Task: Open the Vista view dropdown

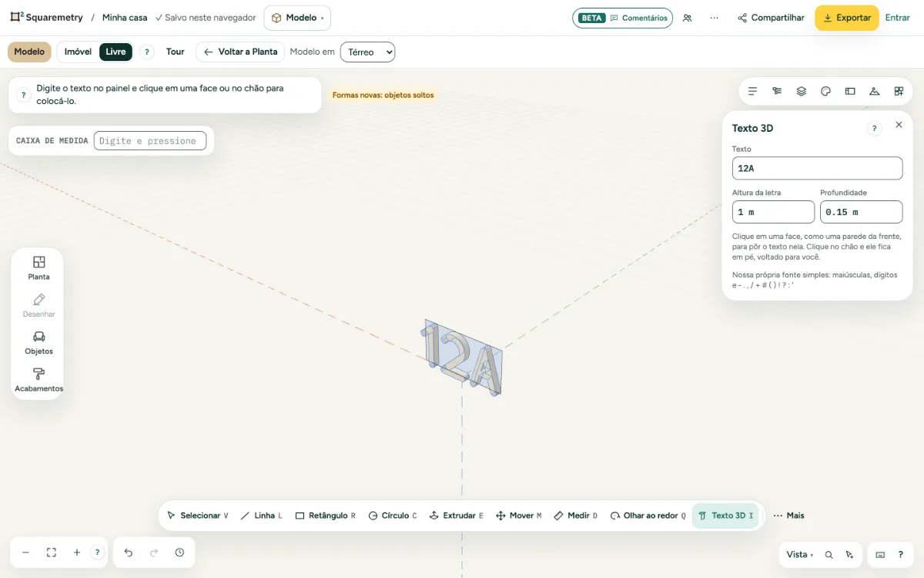Action: 800,555
